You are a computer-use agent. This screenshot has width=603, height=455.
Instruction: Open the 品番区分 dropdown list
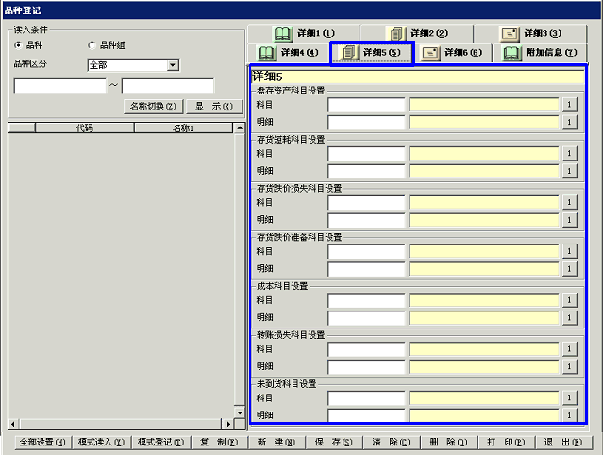click(173, 65)
